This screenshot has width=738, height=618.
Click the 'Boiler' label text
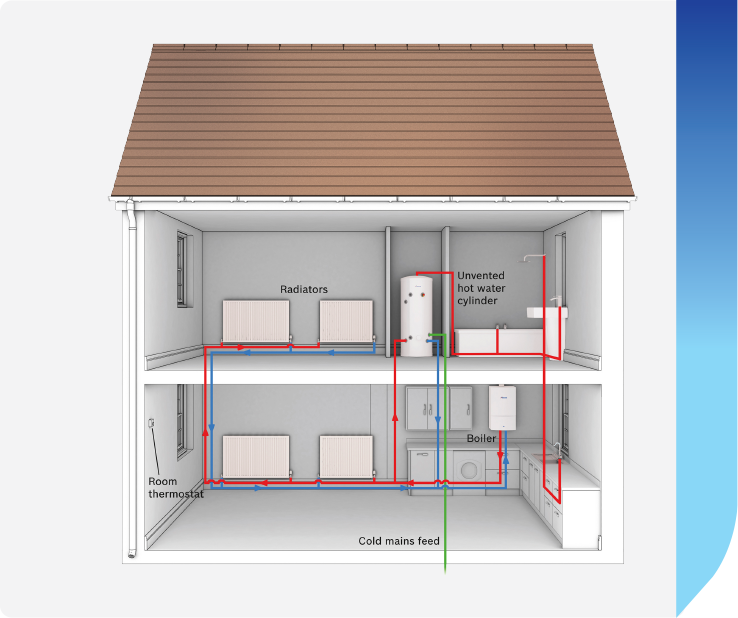(x=481, y=438)
